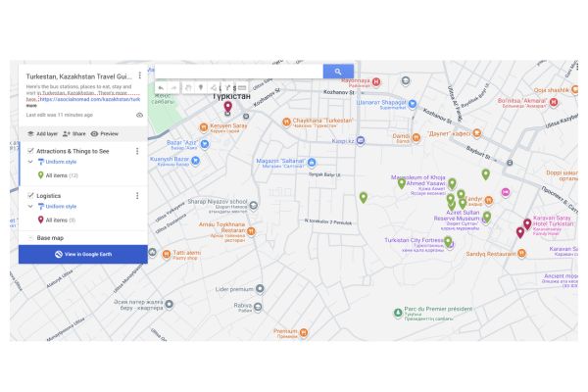
Task: Click the Share button
Action: (74, 133)
